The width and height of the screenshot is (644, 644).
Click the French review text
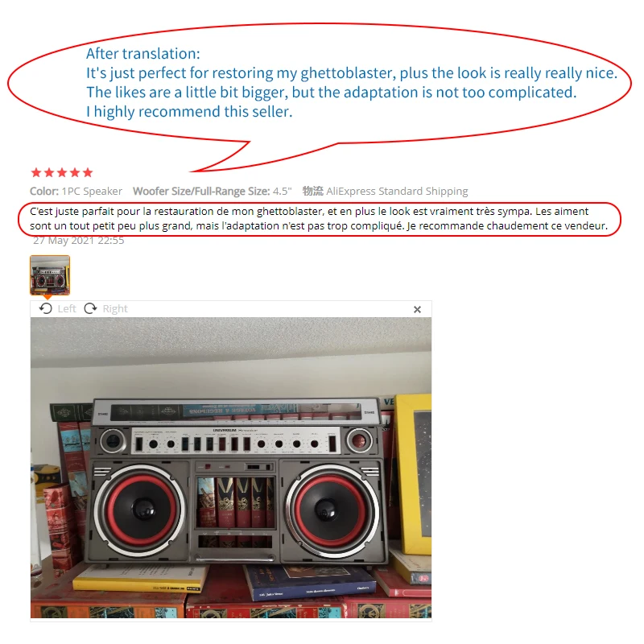(x=319, y=218)
